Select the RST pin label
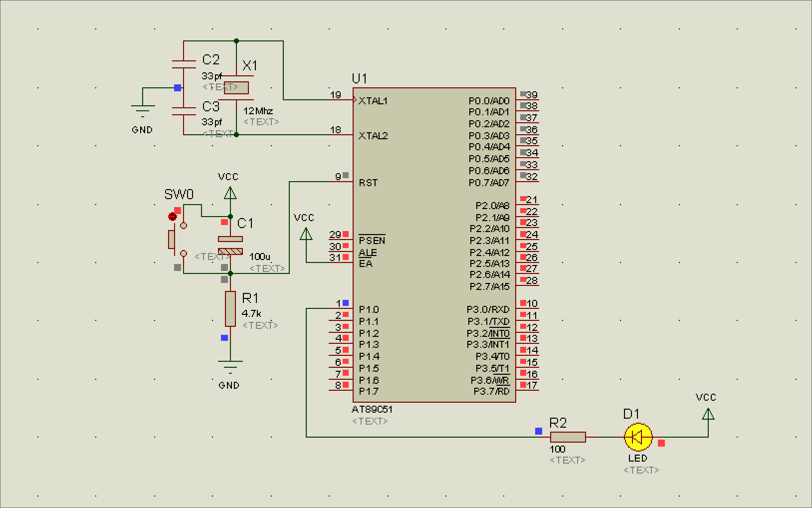Screen dimensions: 812x508 [368, 183]
